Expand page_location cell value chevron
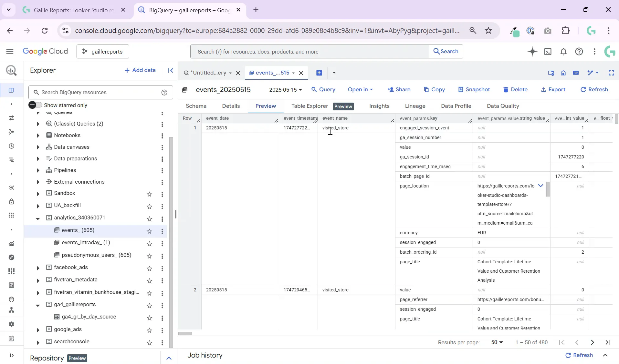This screenshot has width=619, height=364. coord(540,186)
